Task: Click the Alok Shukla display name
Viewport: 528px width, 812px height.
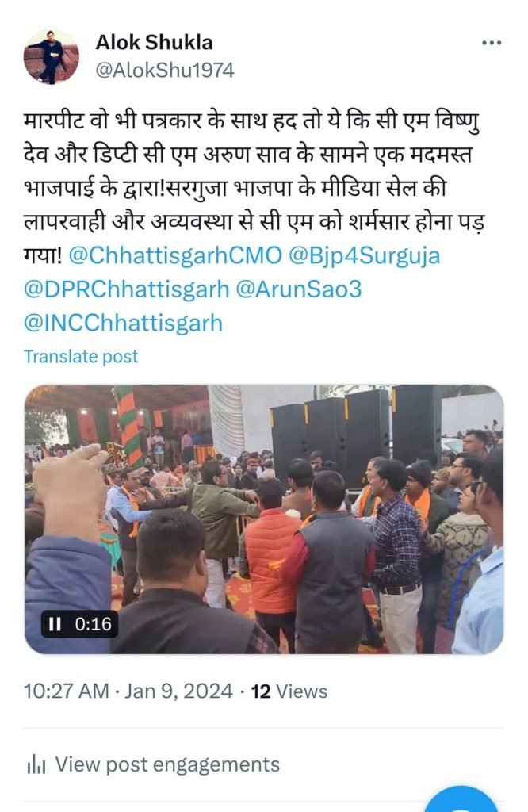Action: [155, 43]
